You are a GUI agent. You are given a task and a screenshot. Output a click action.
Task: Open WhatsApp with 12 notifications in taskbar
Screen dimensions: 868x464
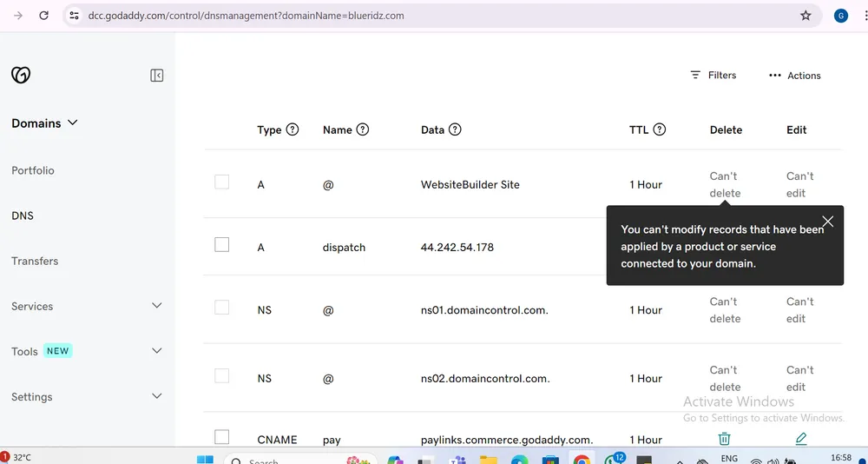click(614, 459)
